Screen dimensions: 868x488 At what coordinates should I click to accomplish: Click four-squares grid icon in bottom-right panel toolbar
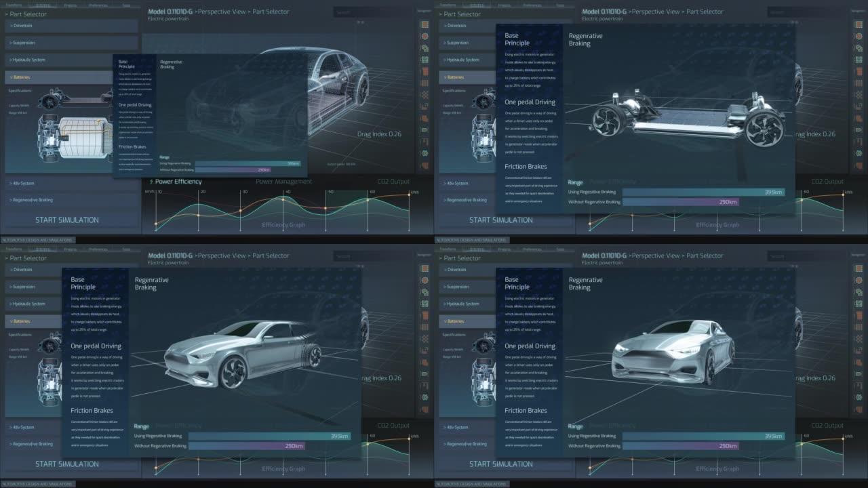(859, 304)
